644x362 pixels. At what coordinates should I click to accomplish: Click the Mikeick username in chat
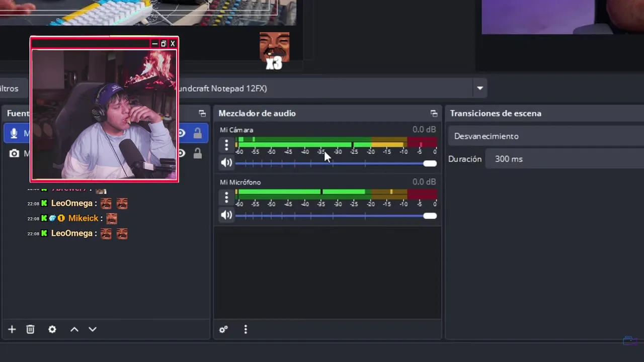point(84,218)
